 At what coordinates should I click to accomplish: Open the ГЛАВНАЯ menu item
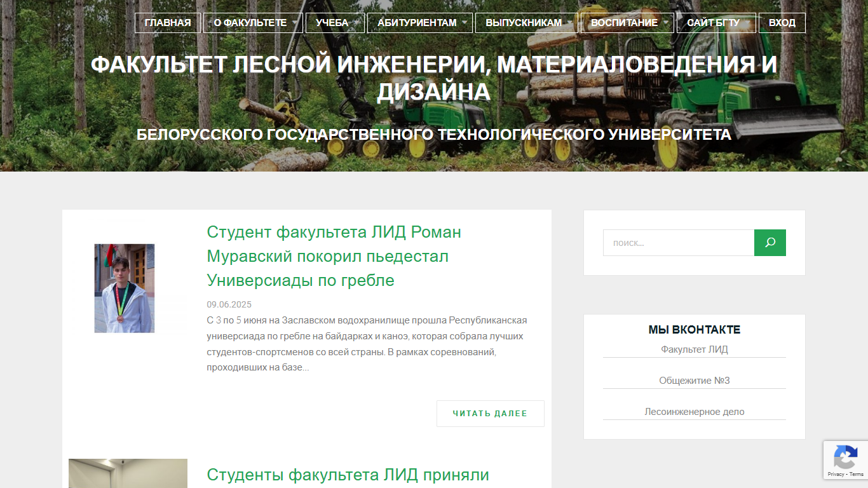(168, 23)
